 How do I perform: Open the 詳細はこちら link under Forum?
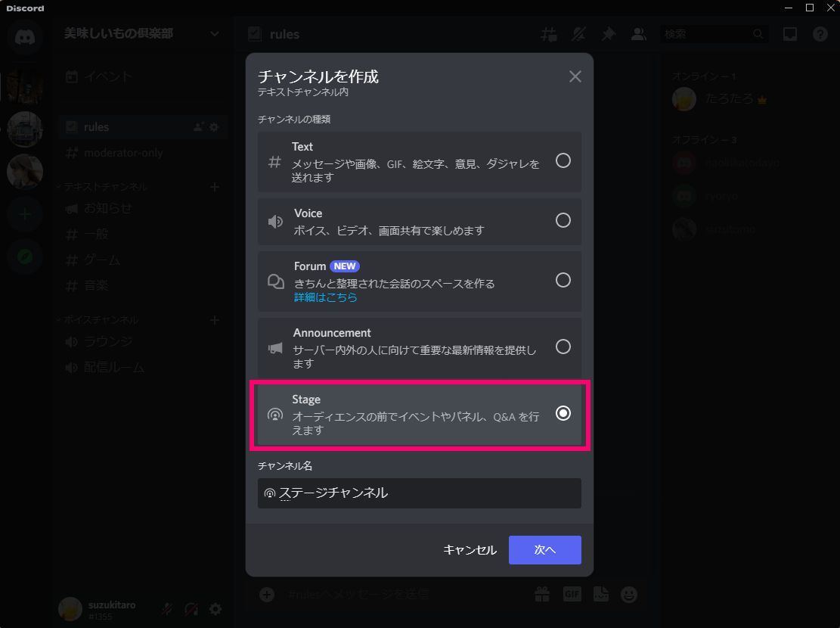tap(326, 297)
